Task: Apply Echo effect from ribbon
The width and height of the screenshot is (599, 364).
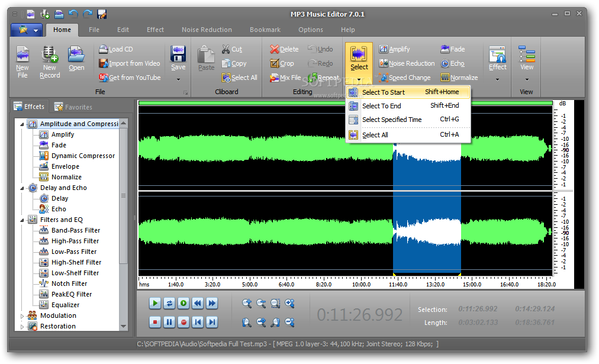Action: (452, 63)
